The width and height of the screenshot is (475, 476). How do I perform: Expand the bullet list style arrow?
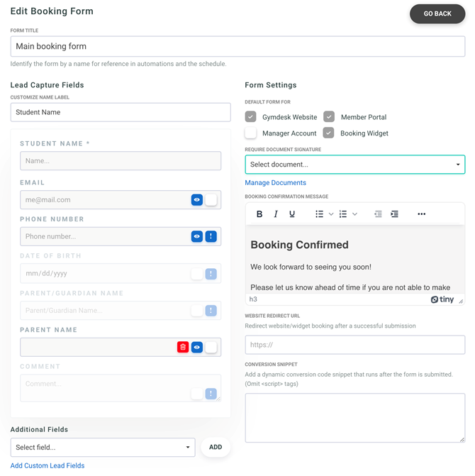pyautogui.click(x=331, y=214)
